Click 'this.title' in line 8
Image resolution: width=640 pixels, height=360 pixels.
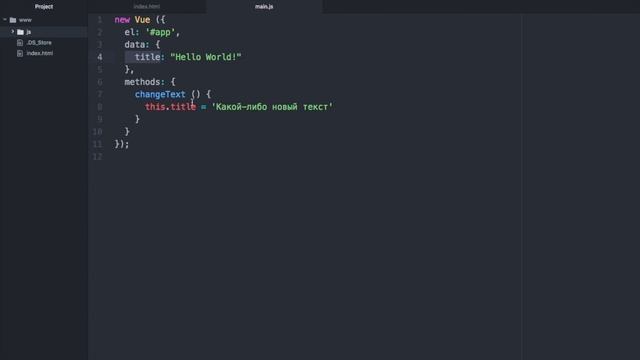click(171, 107)
